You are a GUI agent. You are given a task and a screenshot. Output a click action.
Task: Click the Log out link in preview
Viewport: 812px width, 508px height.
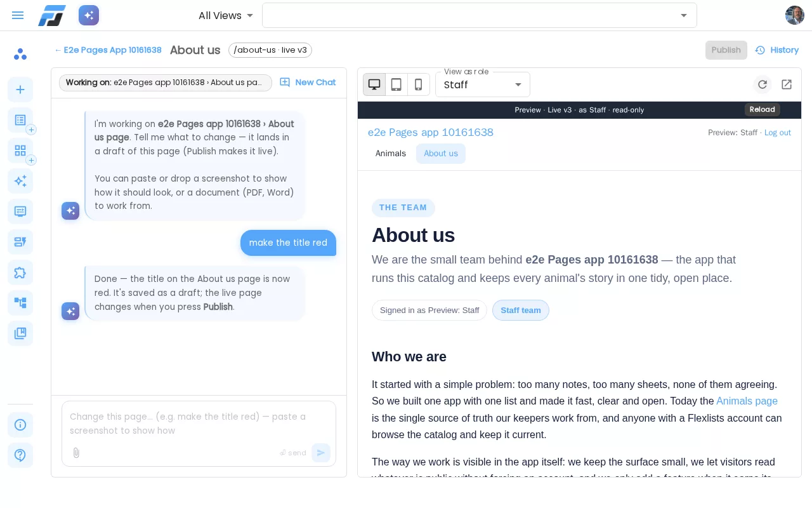[x=778, y=133]
